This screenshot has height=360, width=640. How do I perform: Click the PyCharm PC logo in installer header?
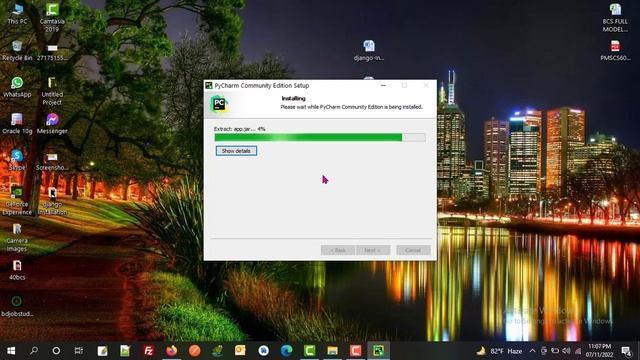pyautogui.click(x=219, y=104)
